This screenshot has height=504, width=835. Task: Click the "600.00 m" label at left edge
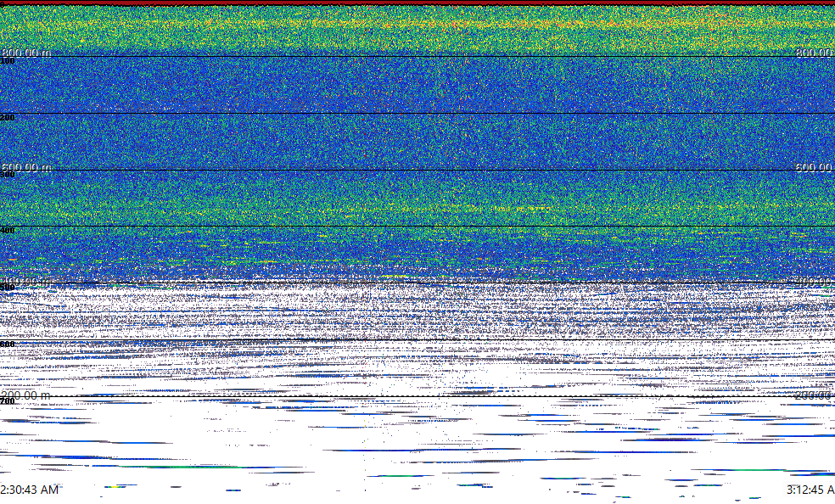pyautogui.click(x=26, y=167)
